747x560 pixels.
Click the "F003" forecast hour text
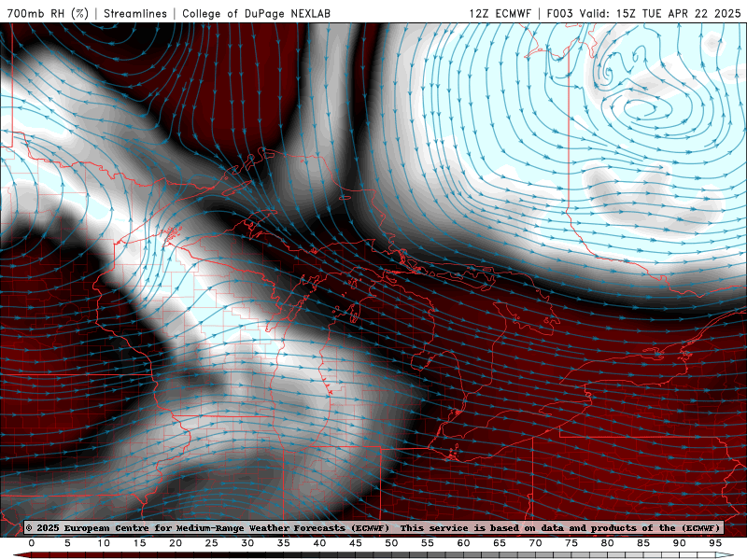[x=560, y=13]
